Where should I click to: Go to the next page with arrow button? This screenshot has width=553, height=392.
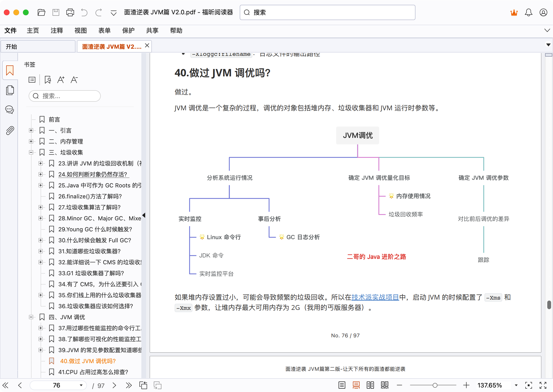click(114, 385)
